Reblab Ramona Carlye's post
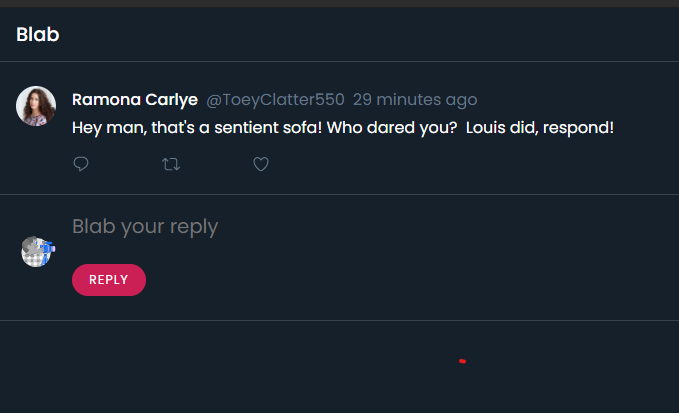 (x=171, y=164)
